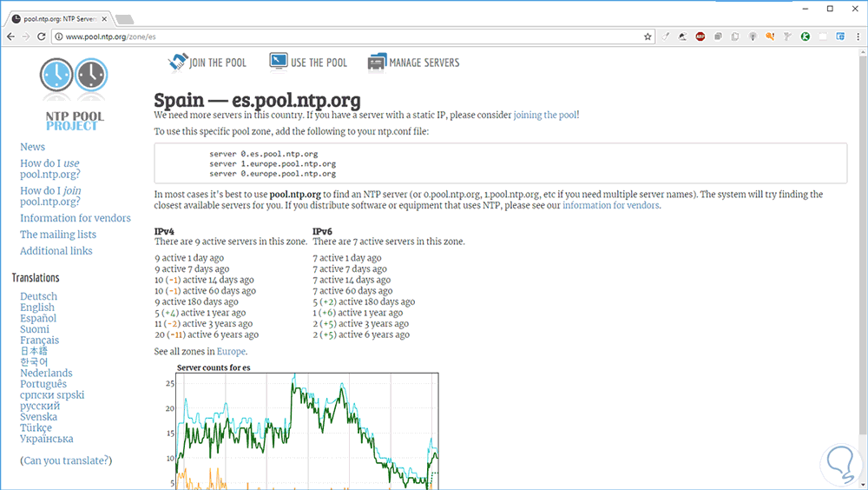Reload the current page
Screen dimensions: 868x490
point(41,36)
